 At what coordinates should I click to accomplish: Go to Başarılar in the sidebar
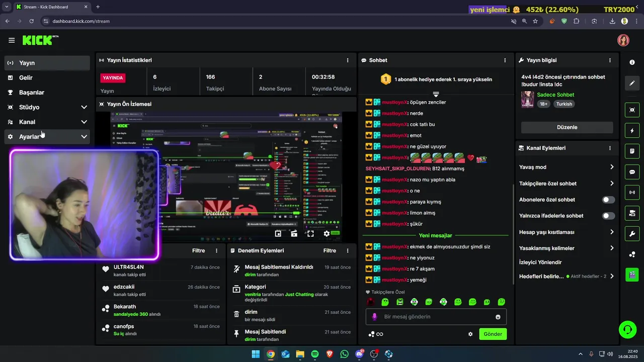[x=47, y=92]
